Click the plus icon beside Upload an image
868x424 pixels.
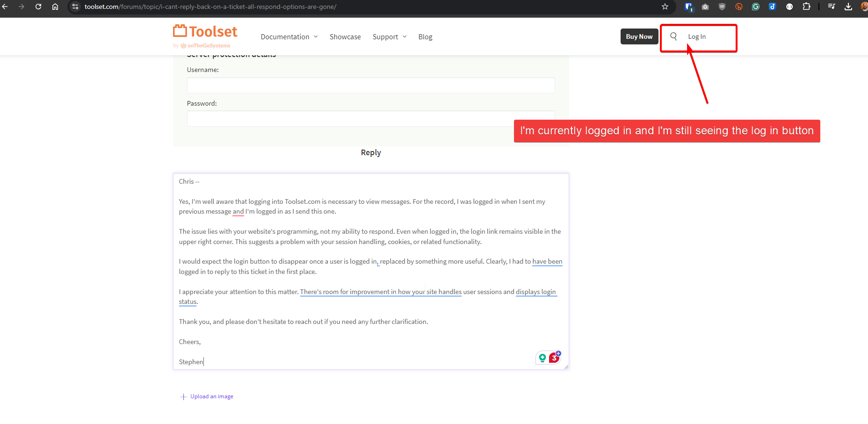(x=183, y=397)
